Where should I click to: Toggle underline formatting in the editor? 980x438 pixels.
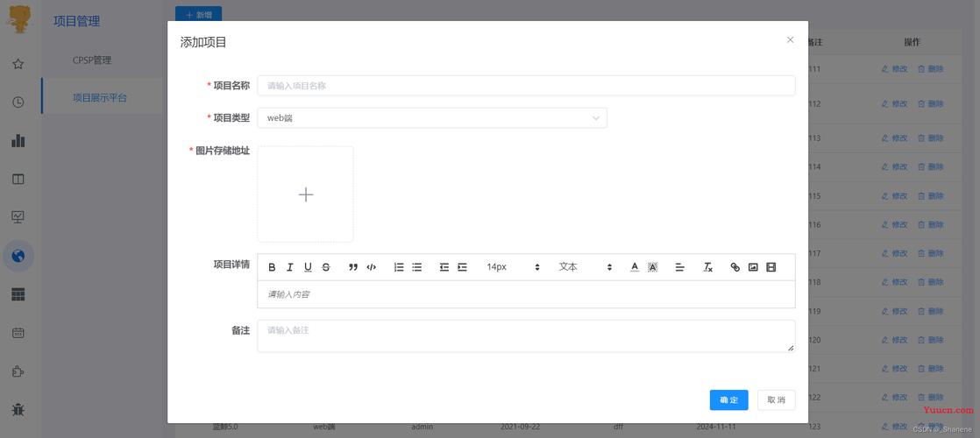(x=308, y=267)
